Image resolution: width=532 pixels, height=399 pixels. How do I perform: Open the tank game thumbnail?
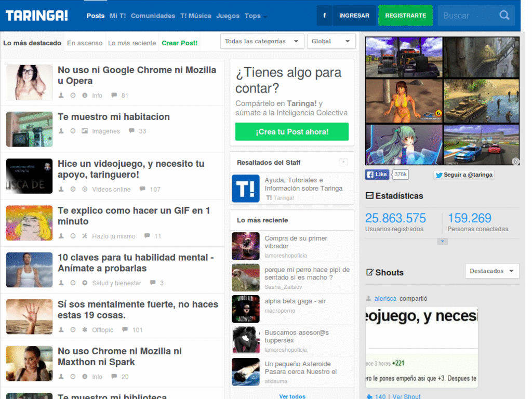[x=482, y=101]
